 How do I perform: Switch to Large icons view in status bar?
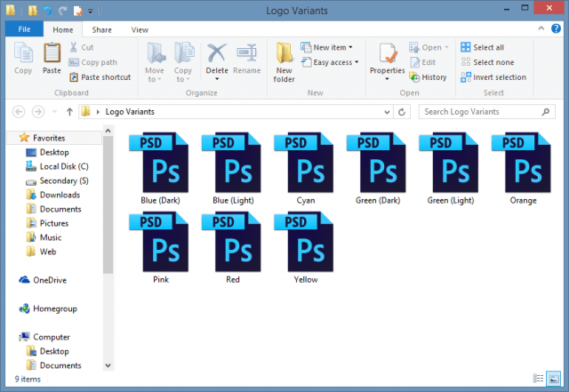click(553, 379)
